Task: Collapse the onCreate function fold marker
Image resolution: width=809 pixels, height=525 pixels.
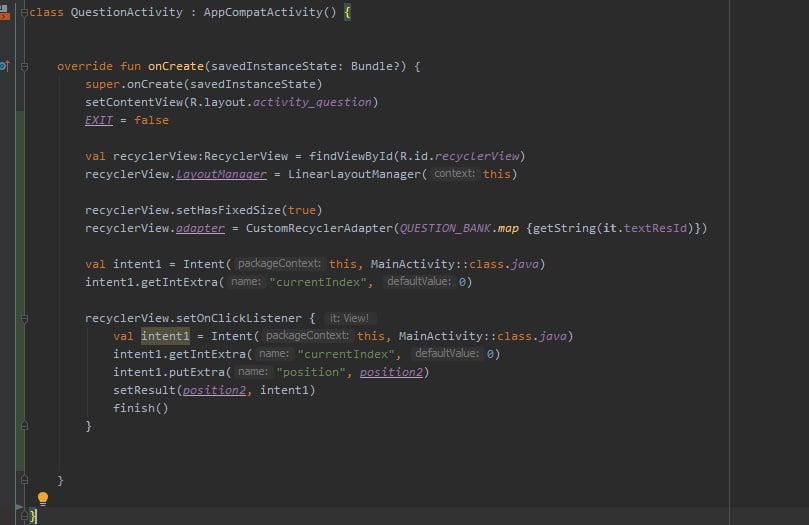Action: coord(24,67)
